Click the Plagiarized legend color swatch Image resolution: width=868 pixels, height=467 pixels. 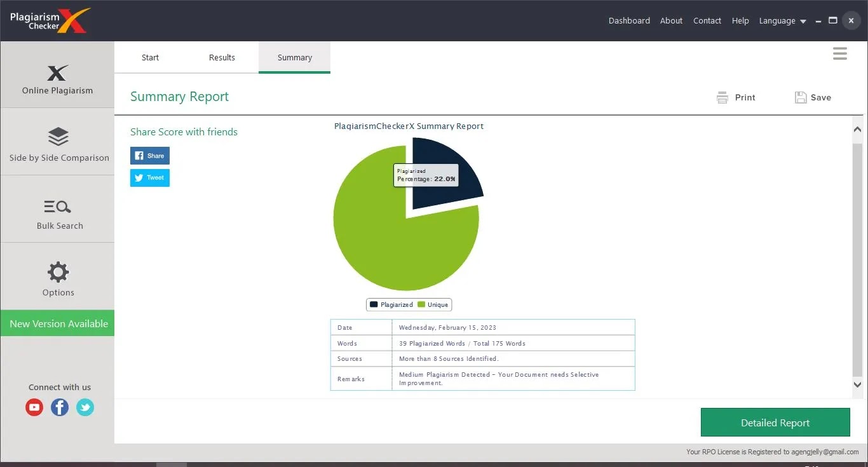(374, 304)
